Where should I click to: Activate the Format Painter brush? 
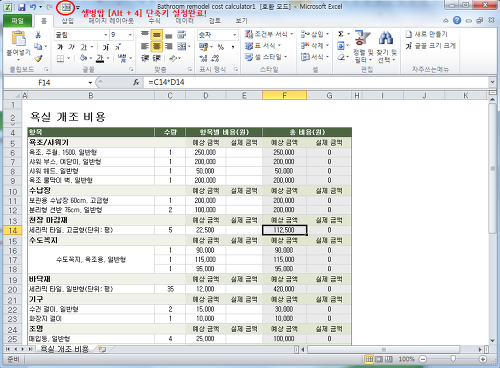(38, 58)
